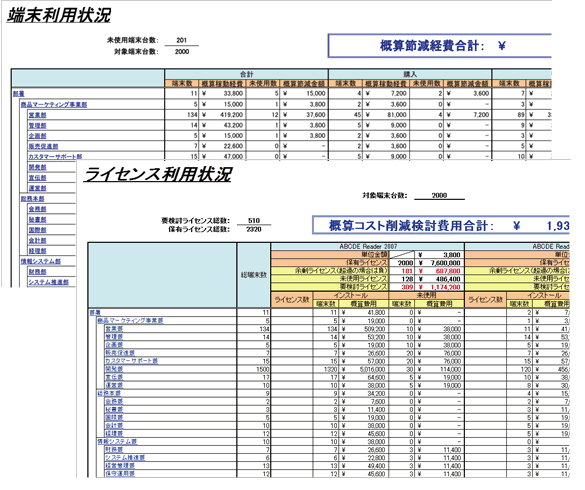Screen dimensions: 585x490
Task: Open 経理部 link in 端末利用状況 report
Action: click(x=38, y=251)
